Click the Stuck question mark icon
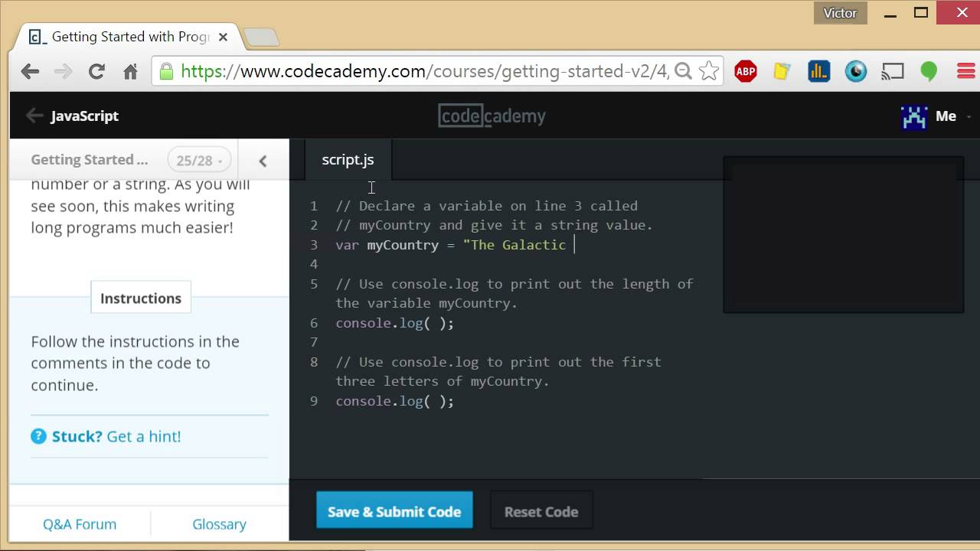980x551 pixels. pos(38,436)
